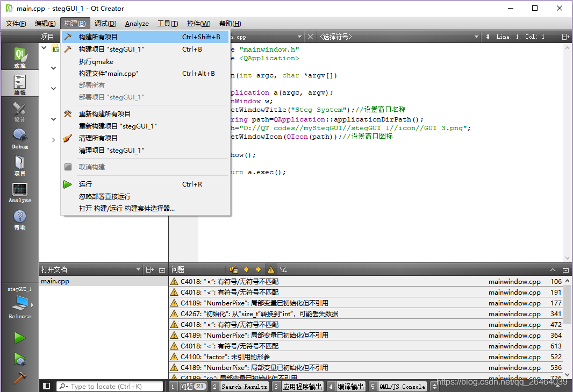Screen dimensions: 573x392
Task: Select 重新构建项目 "stegGUI_1" entry
Action: [x=145, y=126]
